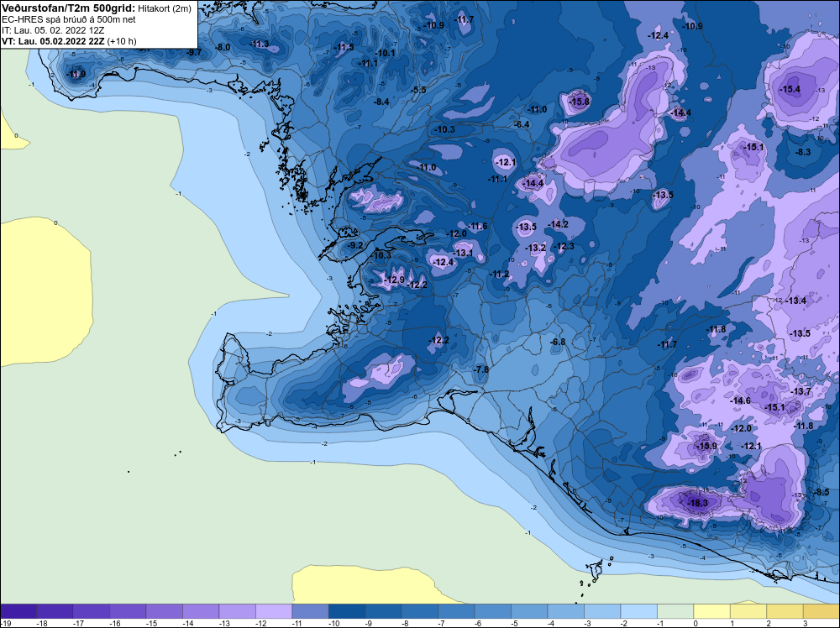Click the -14.2 temperature label
840x628 pixels.
click(558, 224)
